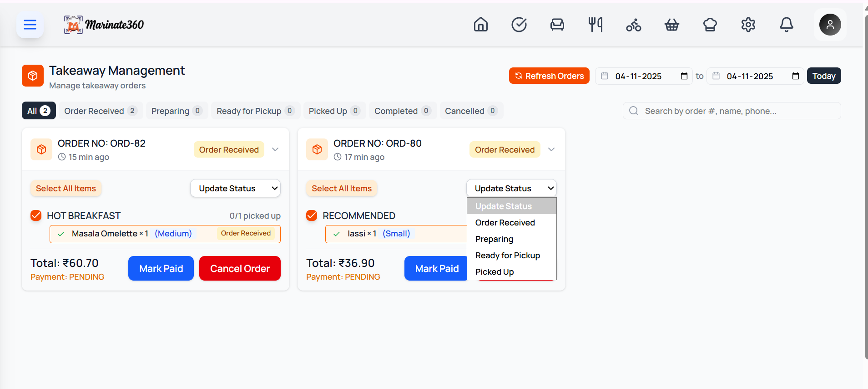Open the fork and knife dine-in icon
Viewport: 868px width, 389px height.
595,25
